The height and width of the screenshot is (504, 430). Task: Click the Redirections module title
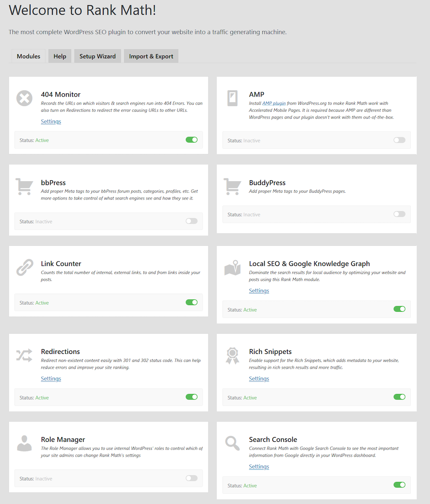point(60,351)
